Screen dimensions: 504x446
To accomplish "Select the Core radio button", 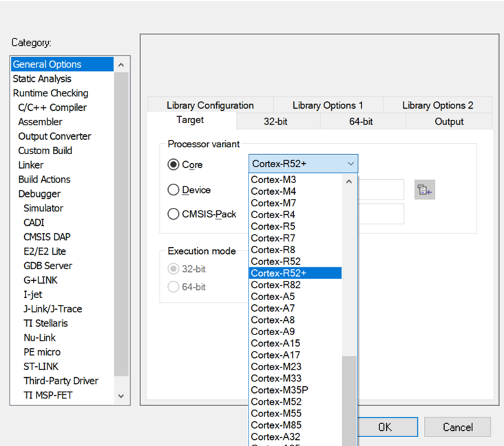I will tap(174, 165).
